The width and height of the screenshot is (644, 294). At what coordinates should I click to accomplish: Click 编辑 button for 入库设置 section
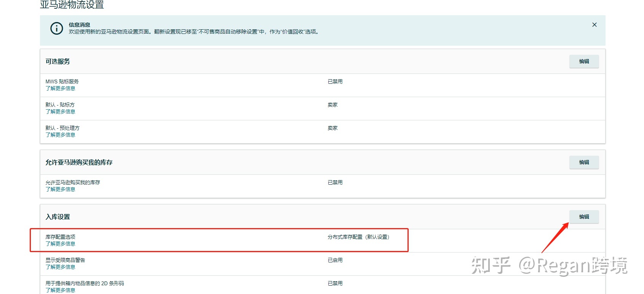click(584, 217)
